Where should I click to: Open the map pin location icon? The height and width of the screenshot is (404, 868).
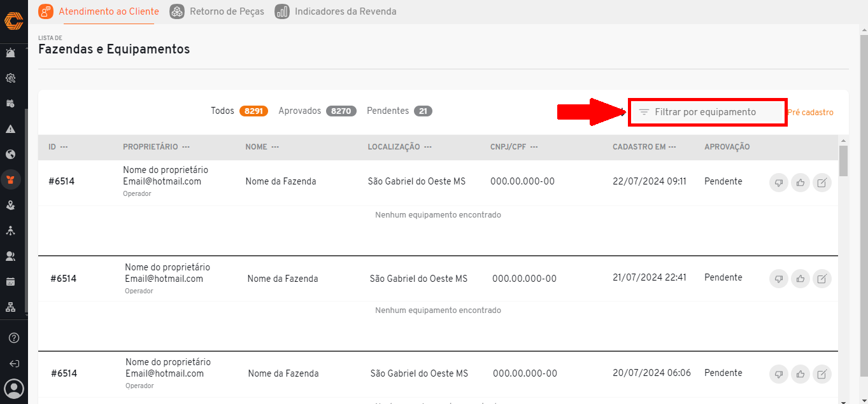click(10, 205)
